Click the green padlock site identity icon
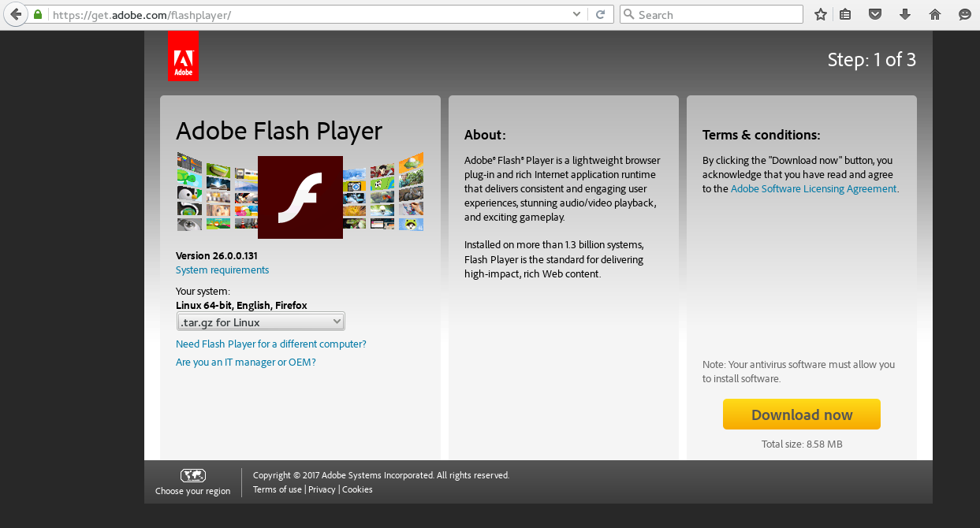 point(38,14)
